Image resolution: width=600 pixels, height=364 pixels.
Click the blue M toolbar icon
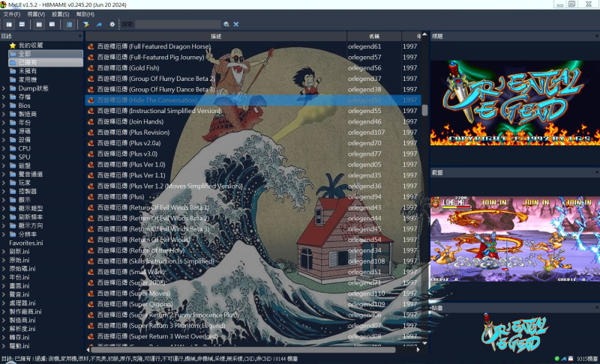click(99, 25)
